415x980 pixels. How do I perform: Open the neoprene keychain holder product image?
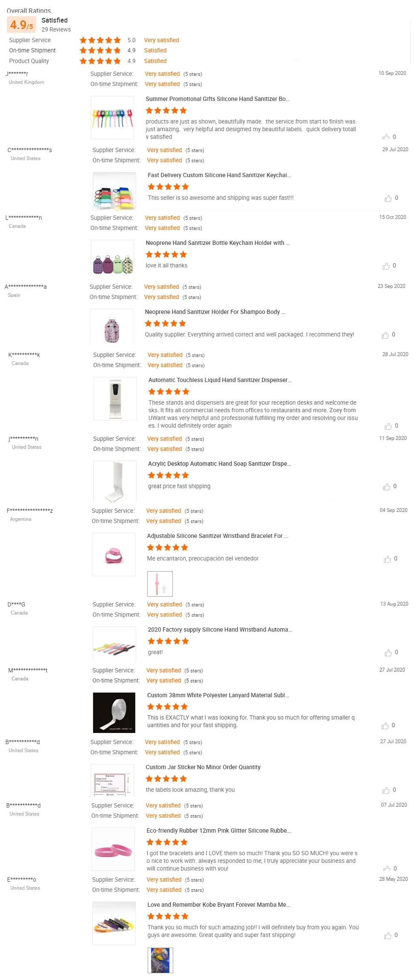coord(112,261)
